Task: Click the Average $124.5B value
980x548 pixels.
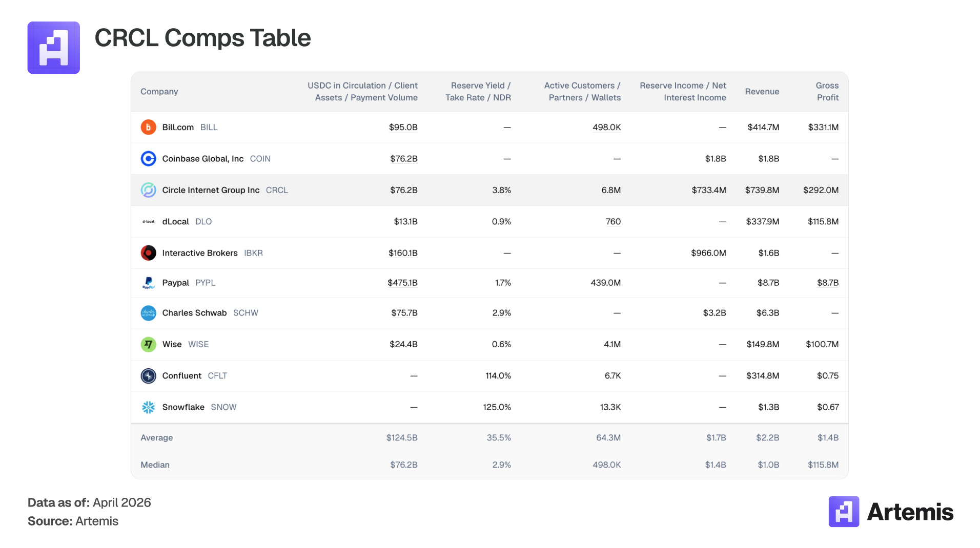Action: 402,438
